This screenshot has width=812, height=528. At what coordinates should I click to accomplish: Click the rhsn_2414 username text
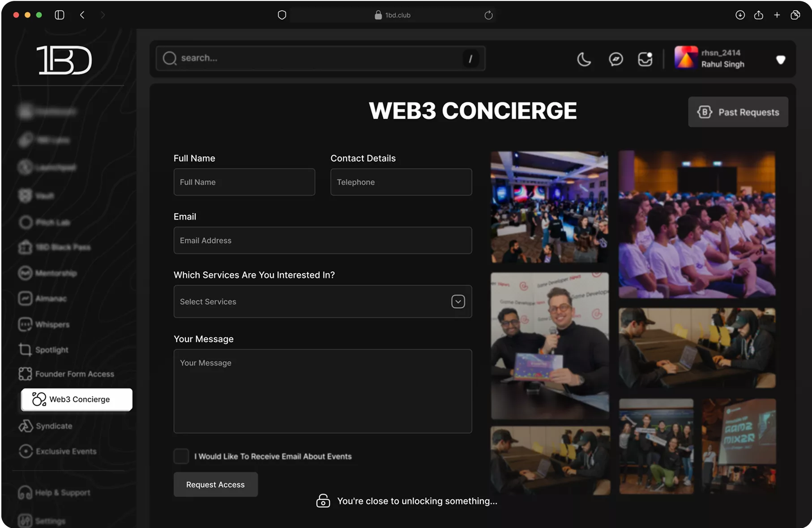[721, 53]
